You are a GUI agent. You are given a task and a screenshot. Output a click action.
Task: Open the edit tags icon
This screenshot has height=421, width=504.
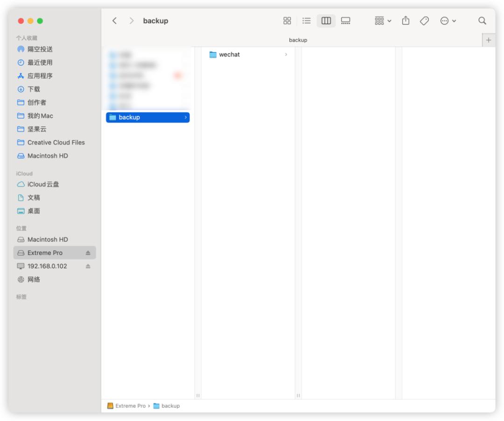click(424, 21)
